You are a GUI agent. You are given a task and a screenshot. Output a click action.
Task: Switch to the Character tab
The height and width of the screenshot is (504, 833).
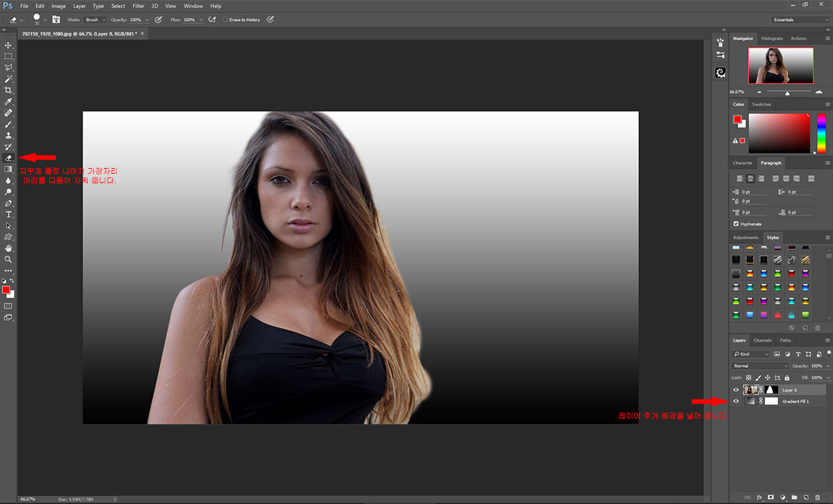tap(742, 163)
